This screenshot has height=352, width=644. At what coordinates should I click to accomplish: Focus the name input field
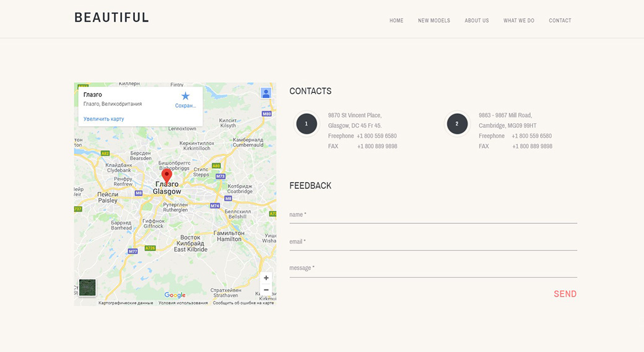433,215
